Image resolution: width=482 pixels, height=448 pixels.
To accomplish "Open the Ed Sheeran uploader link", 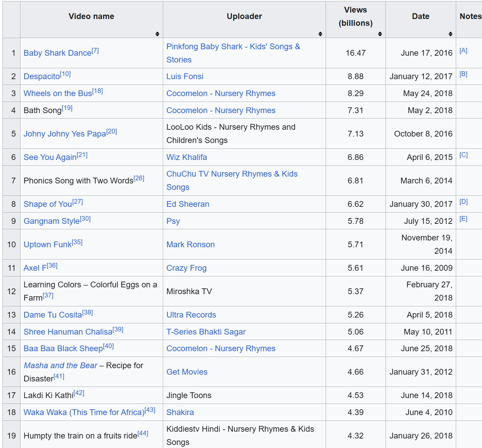I will point(188,204).
